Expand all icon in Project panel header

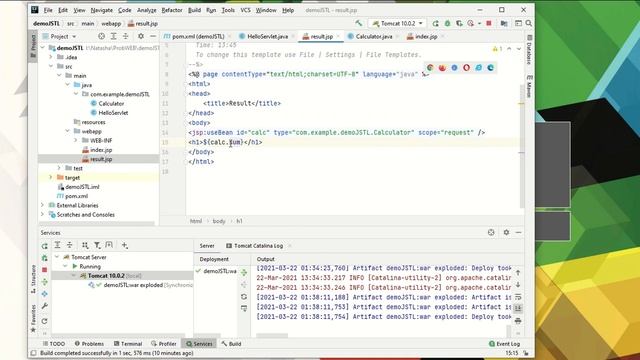[x=113, y=36]
